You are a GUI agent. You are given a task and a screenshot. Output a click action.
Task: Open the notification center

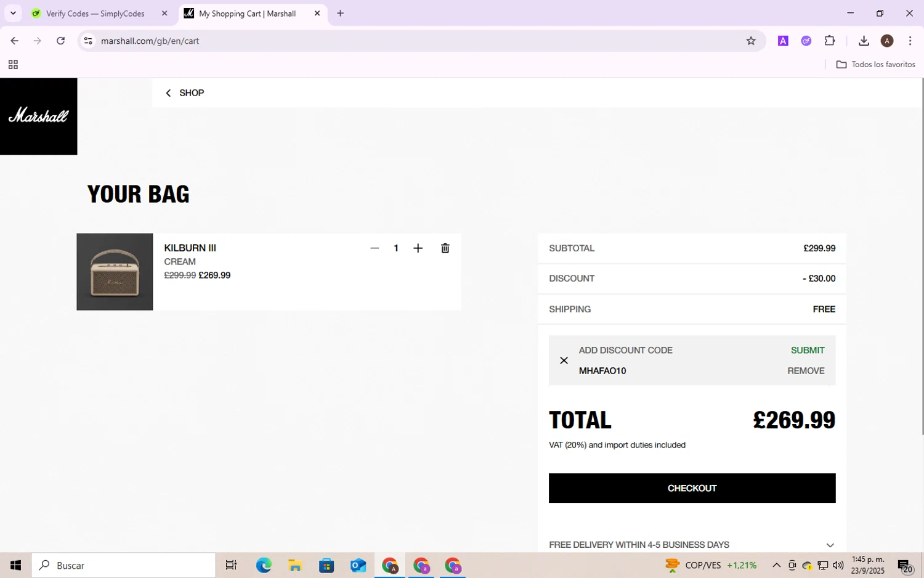[904, 566]
